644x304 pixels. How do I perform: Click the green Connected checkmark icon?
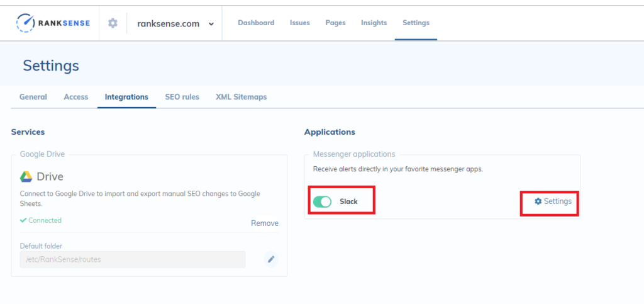click(23, 220)
